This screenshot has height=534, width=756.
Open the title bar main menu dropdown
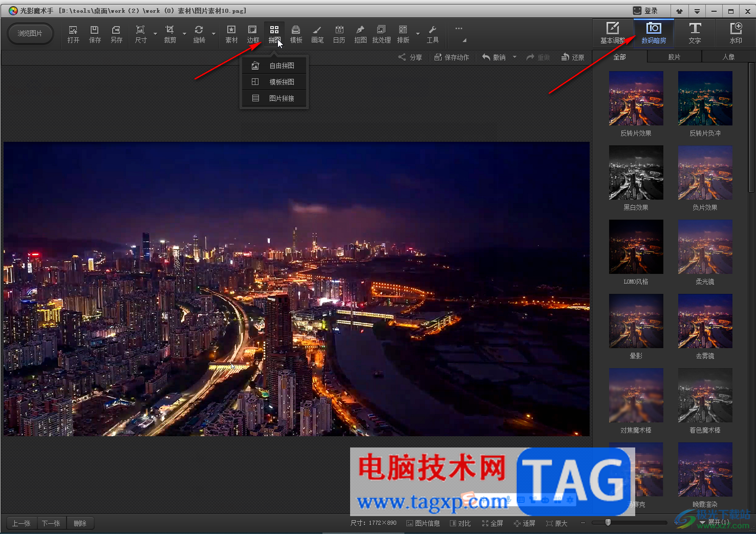pos(697,11)
